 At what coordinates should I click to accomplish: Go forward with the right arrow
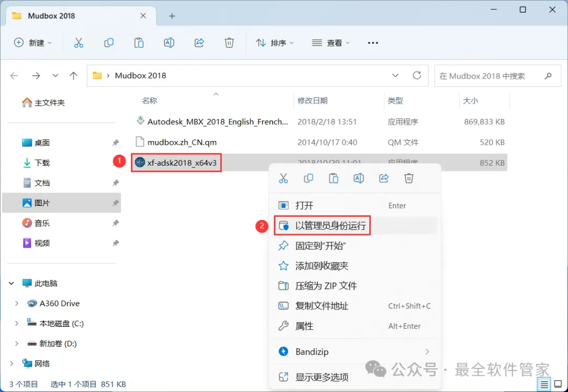click(36, 76)
